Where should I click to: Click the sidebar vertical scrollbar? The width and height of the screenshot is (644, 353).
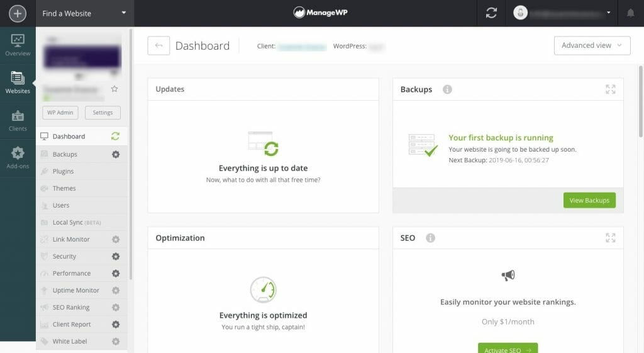(131, 154)
